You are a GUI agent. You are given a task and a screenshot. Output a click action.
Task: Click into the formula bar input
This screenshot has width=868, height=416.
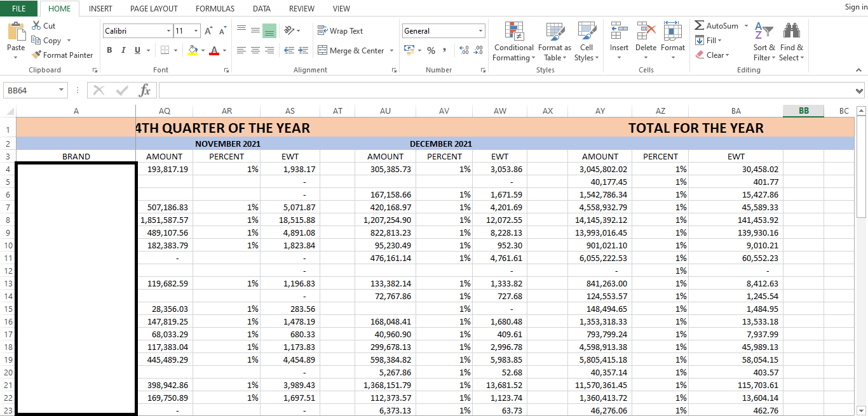[505, 91]
